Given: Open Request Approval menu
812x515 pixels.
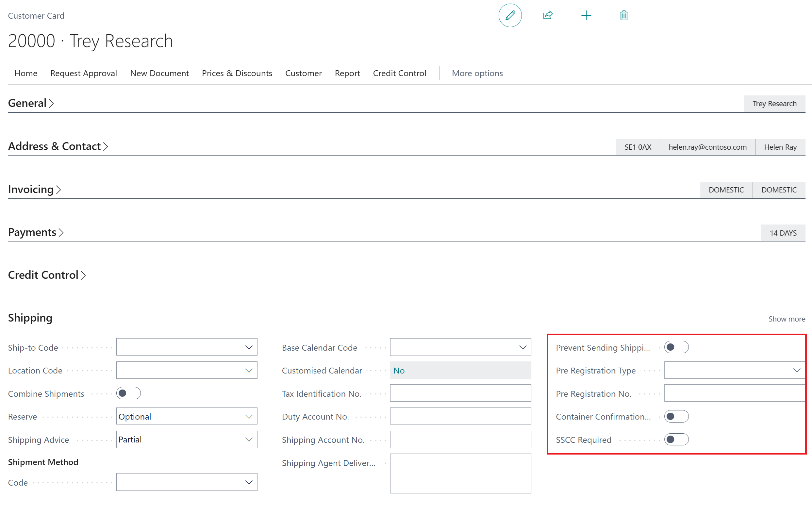Looking at the screenshot, I should 84,73.
